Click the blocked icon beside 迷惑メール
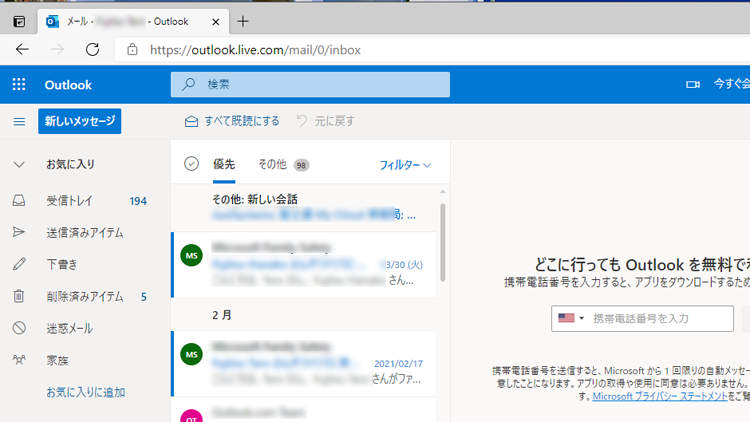 (19, 328)
